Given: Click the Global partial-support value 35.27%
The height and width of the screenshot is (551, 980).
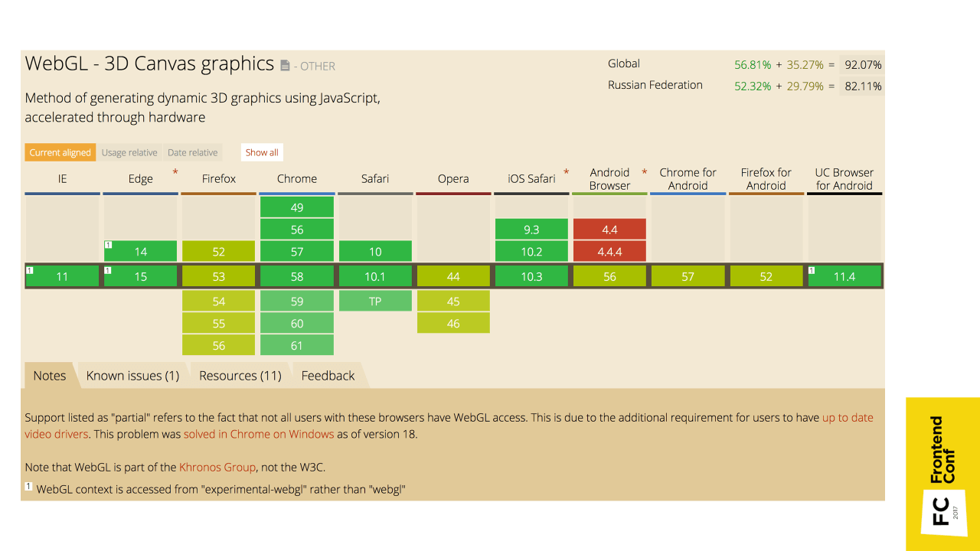Looking at the screenshot, I should tap(805, 65).
